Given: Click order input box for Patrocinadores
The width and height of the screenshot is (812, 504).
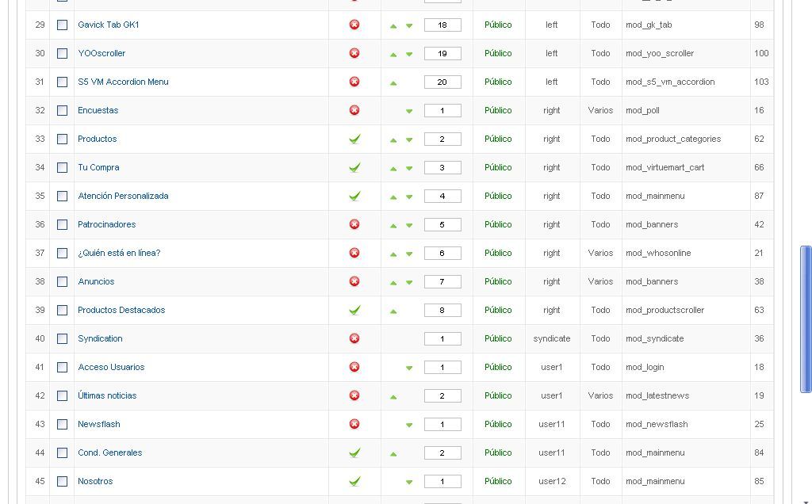Looking at the screenshot, I should coord(442,224).
